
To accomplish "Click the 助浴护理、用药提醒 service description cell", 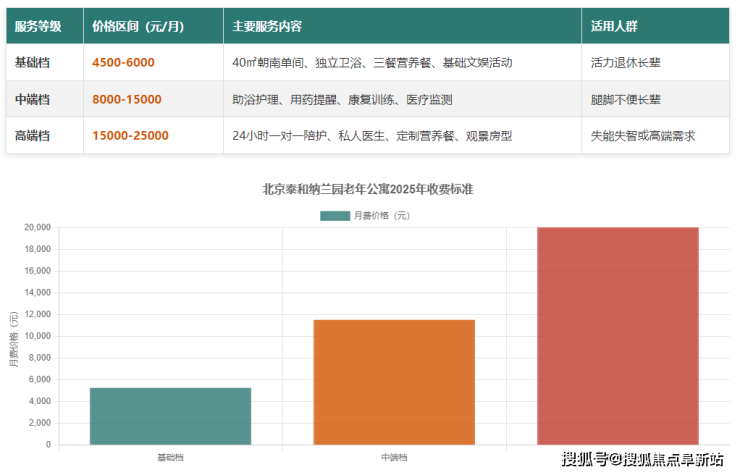I will [x=342, y=99].
